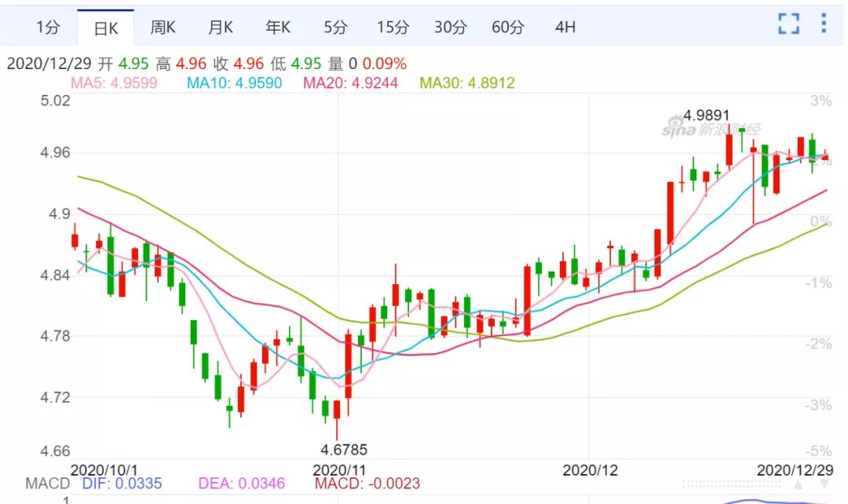Click the DIF: 0.0335 value
The height and width of the screenshot is (504, 848).
tap(122, 483)
